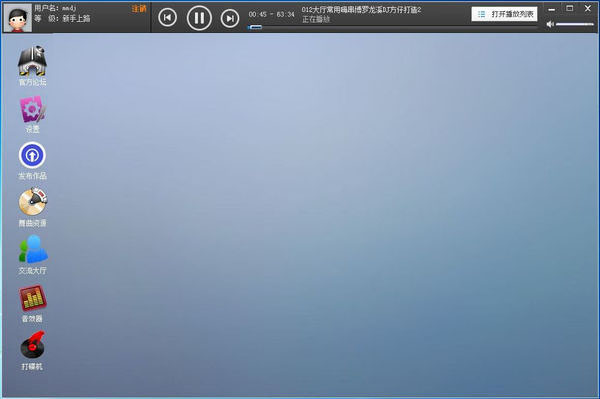The image size is (600, 399).
Task: Skip to the previous track
Action: pos(168,18)
